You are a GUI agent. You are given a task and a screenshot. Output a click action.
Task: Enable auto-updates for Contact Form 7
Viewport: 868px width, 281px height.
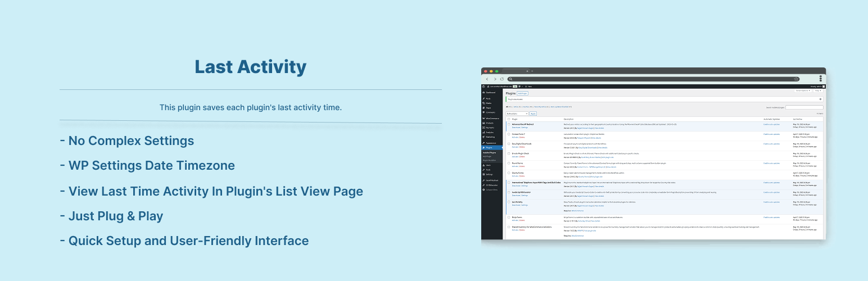pyautogui.click(x=771, y=134)
